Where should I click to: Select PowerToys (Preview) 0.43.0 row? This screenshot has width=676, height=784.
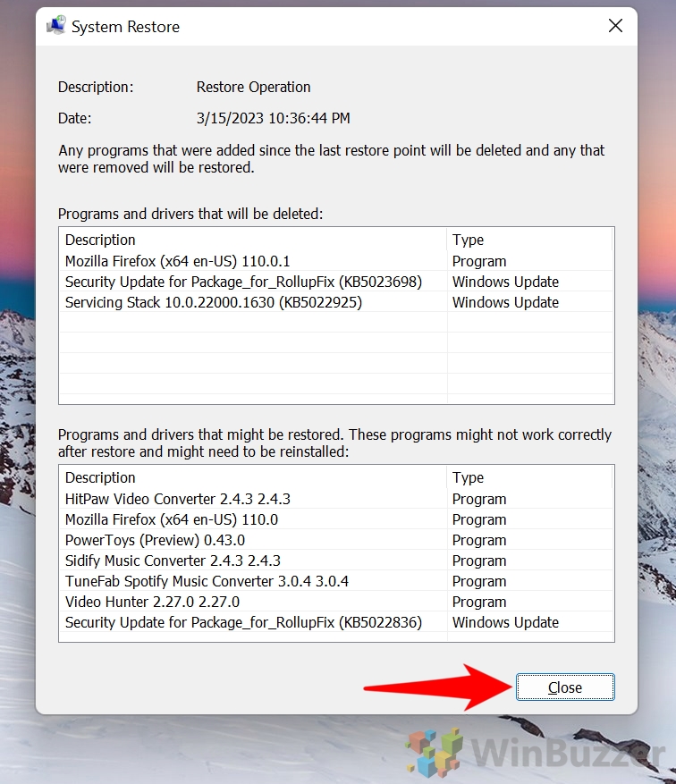tap(336, 539)
